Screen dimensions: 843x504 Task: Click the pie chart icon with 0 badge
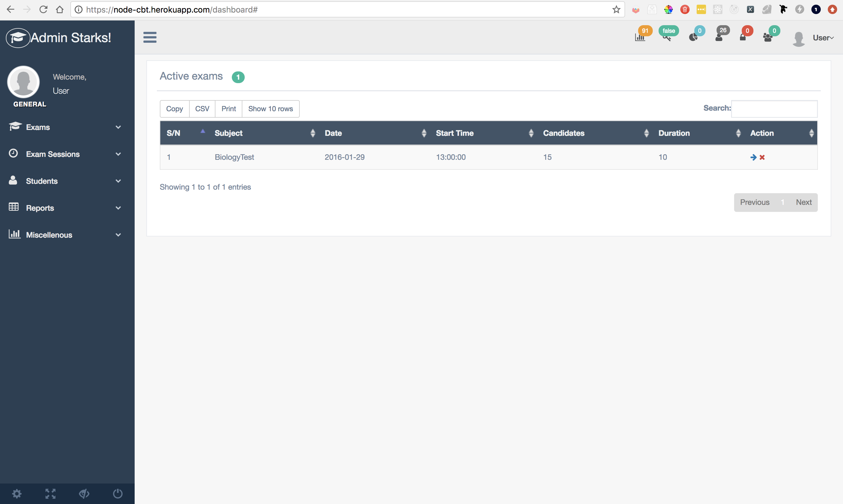[x=693, y=37]
